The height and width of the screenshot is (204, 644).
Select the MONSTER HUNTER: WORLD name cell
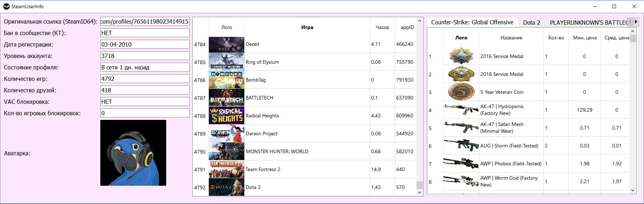coord(307,151)
